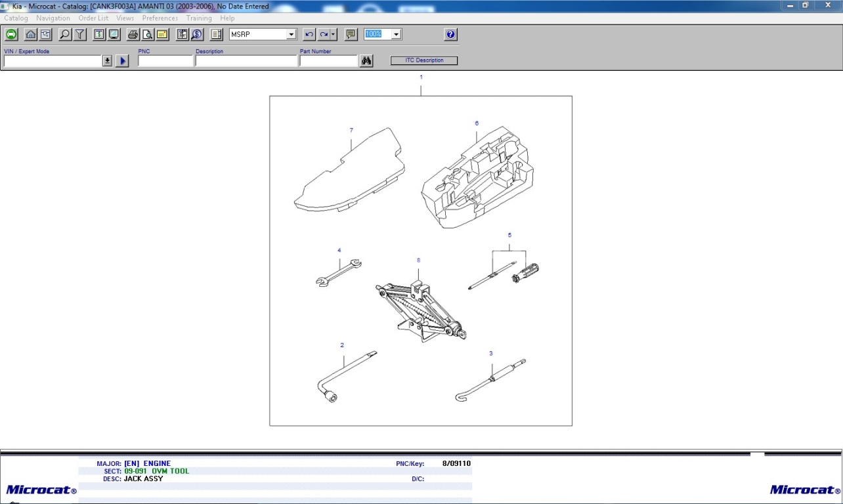Run VIN search with the blue arrow
This screenshot has height=504, width=843.
(x=122, y=60)
